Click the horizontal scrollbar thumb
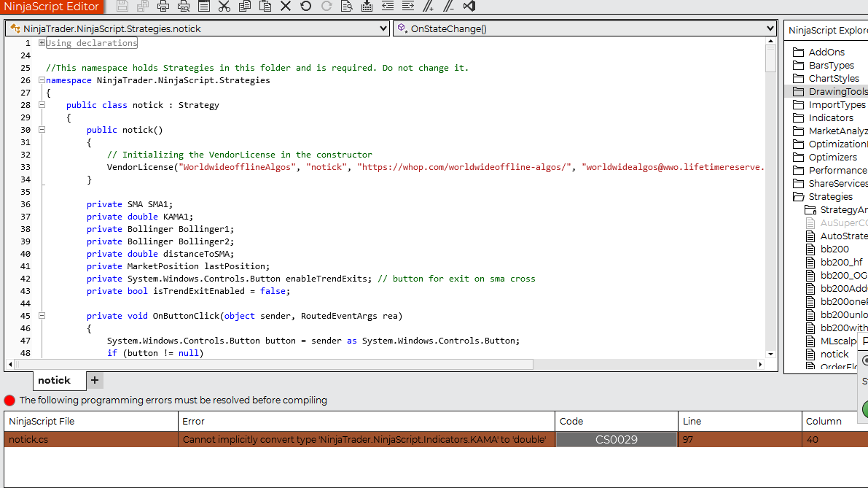Image resolution: width=868 pixels, height=488 pixels. [274, 365]
